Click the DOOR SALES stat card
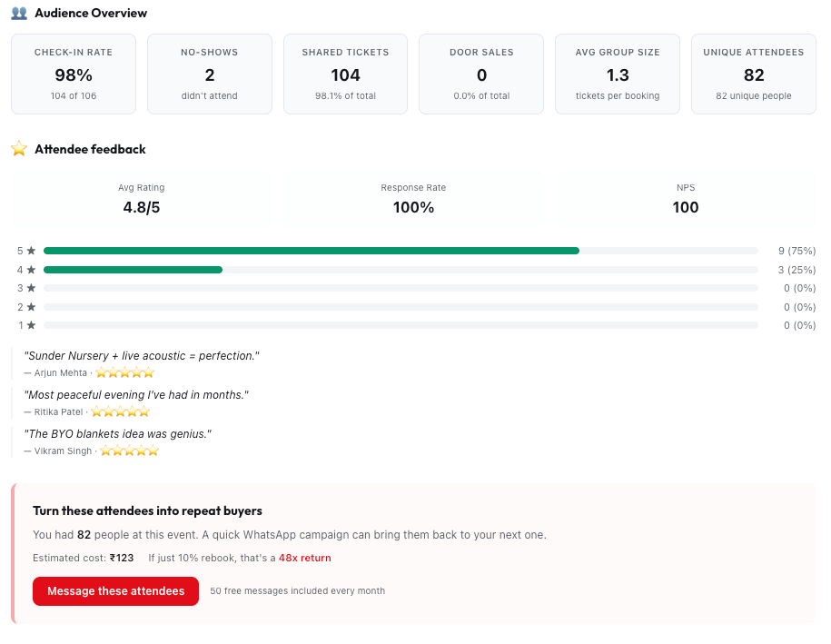The height and width of the screenshot is (644, 831). [x=481, y=74]
